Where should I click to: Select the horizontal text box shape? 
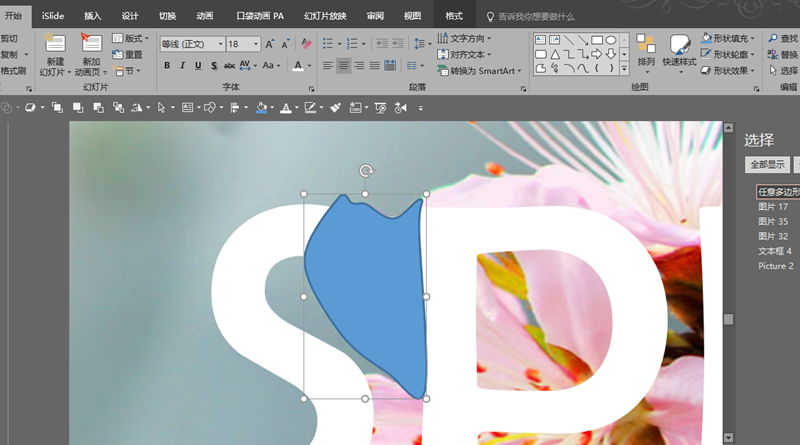click(x=540, y=40)
